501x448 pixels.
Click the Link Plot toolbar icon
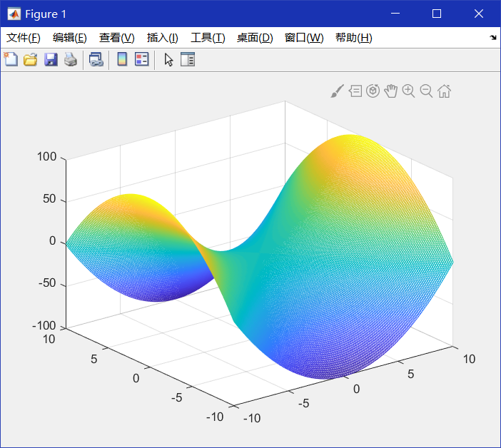click(96, 59)
